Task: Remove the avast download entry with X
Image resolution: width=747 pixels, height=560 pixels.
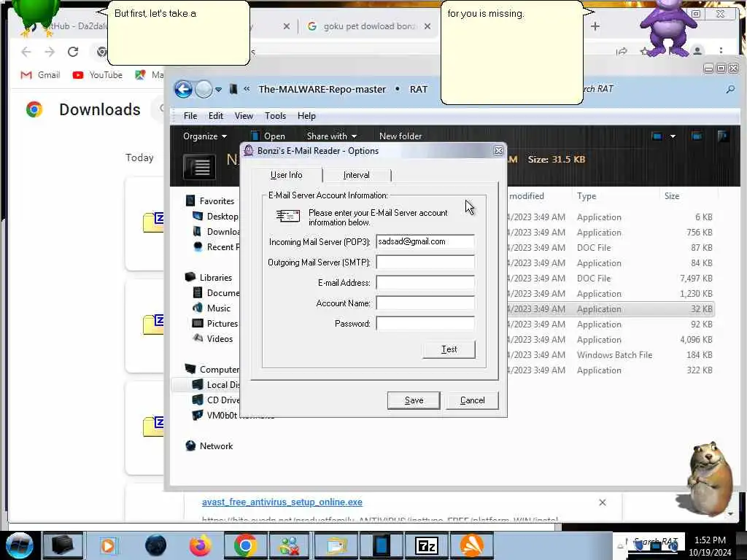Action: (x=602, y=502)
